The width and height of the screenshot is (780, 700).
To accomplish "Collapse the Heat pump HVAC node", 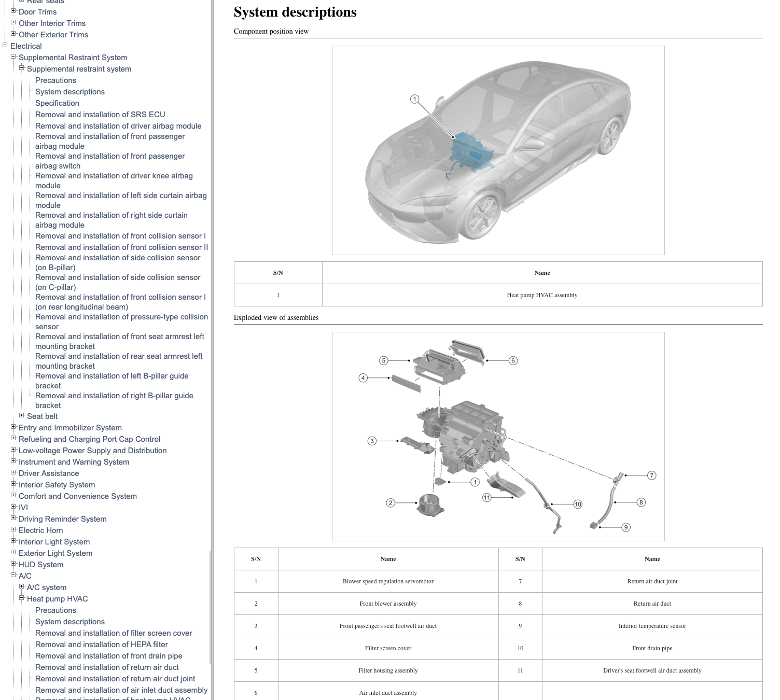I will click(x=22, y=598).
